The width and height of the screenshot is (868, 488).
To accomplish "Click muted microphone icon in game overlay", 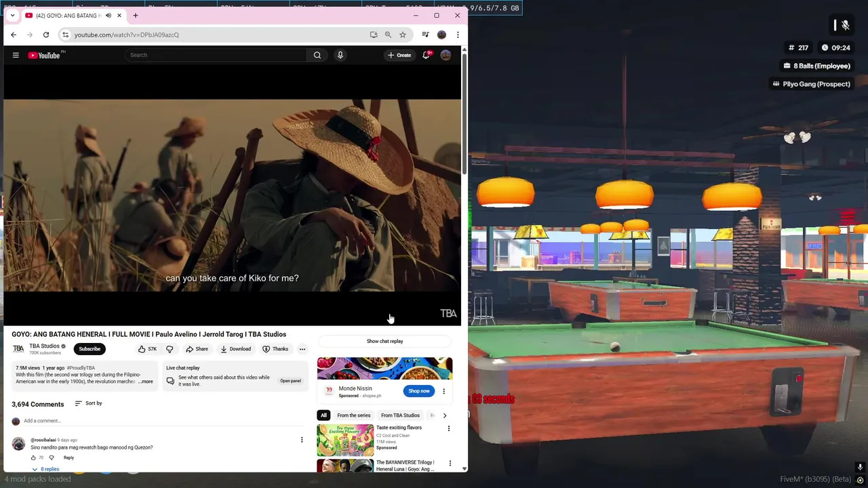I will [x=845, y=25].
